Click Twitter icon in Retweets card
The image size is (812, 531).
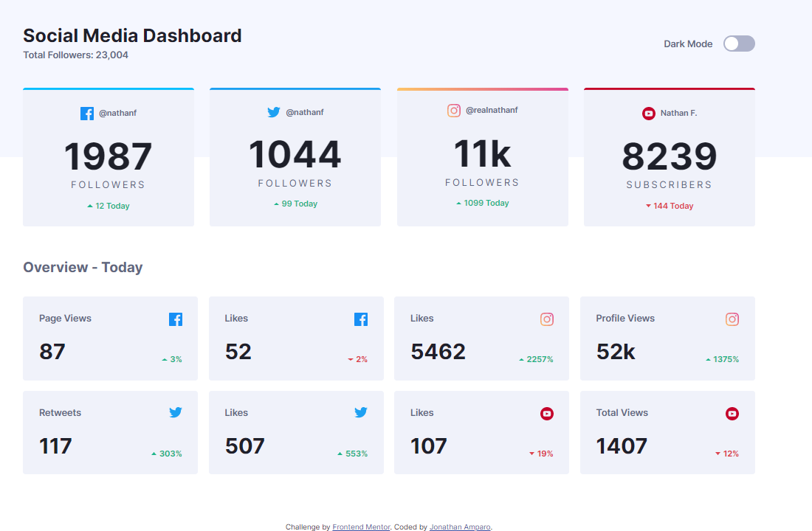pos(176,413)
